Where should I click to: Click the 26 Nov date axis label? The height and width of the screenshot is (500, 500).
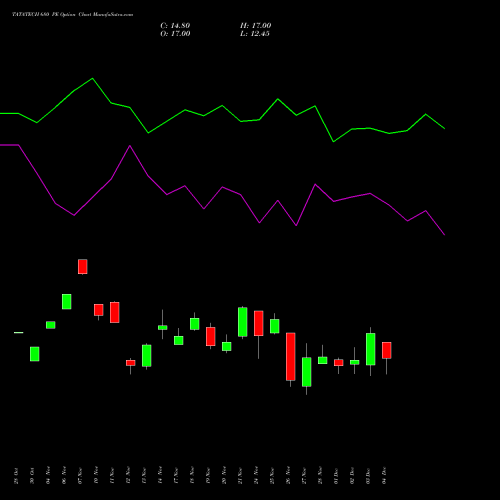click(288, 475)
